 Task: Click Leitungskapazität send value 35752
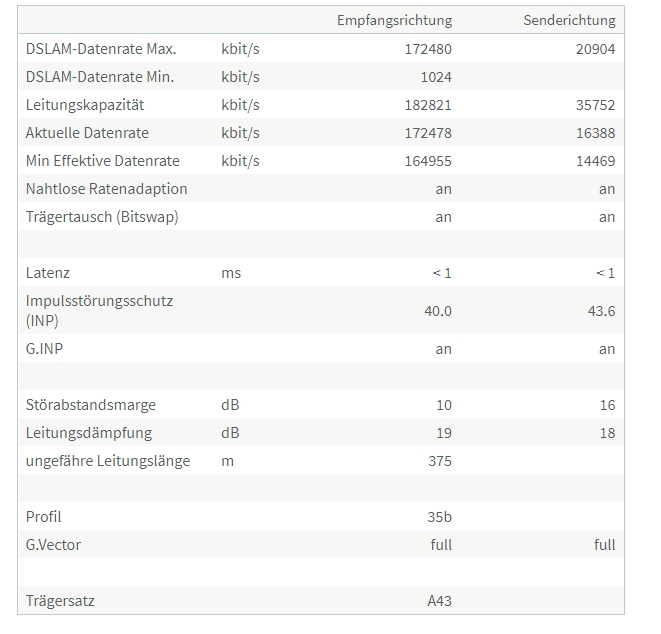595,105
